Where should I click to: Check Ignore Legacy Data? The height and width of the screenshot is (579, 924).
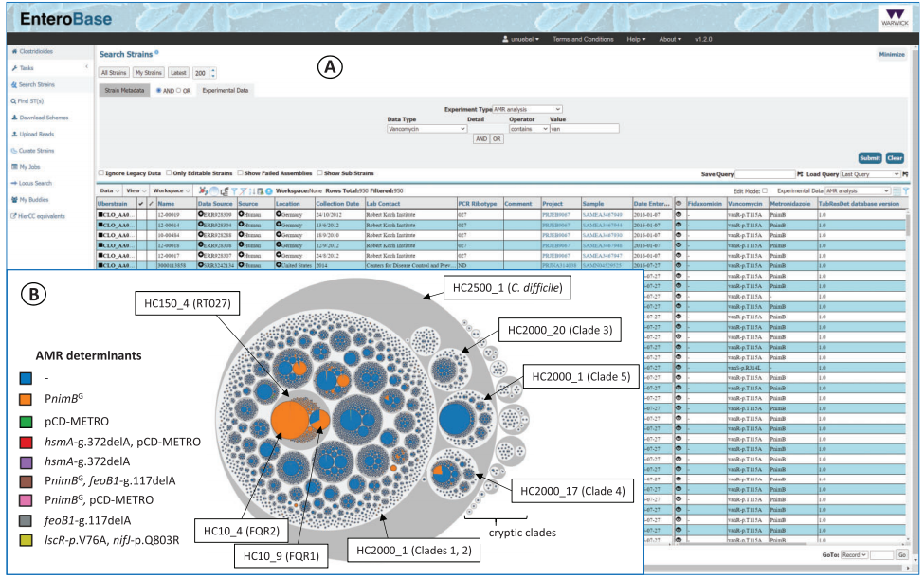pos(101,173)
